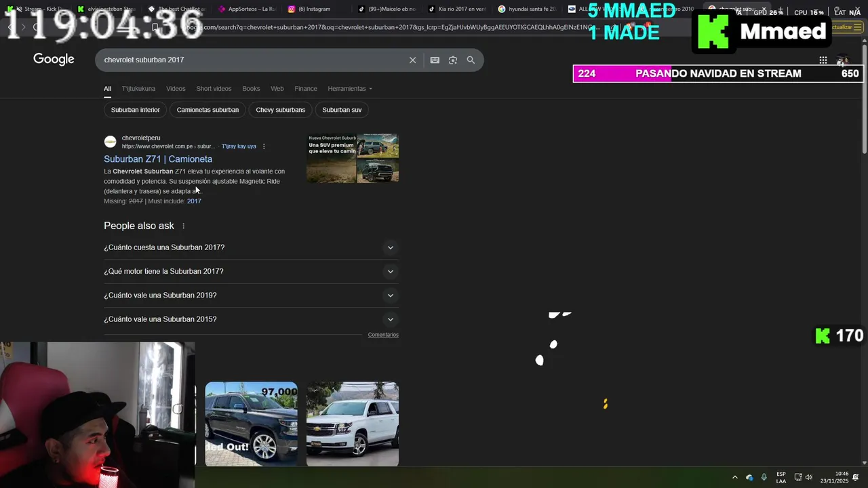The width and height of the screenshot is (868, 488).
Task: Select the Web results tab
Action: point(277,89)
